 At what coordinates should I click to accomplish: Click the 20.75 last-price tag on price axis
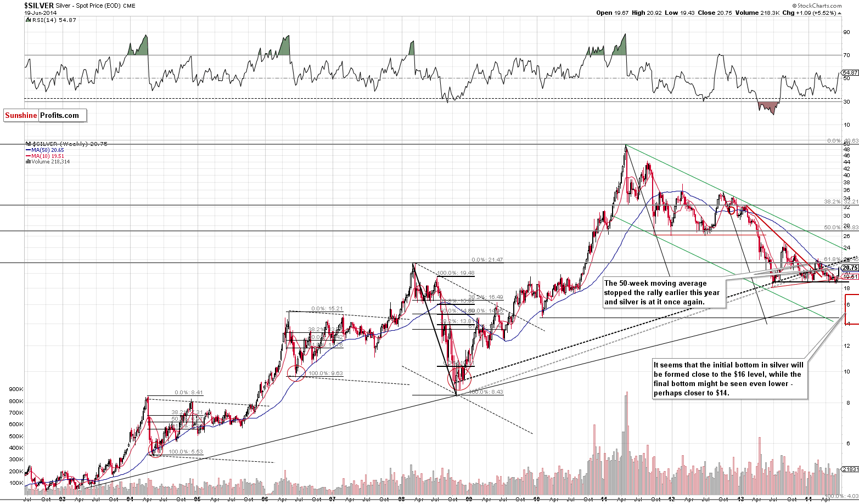pyautogui.click(x=850, y=268)
